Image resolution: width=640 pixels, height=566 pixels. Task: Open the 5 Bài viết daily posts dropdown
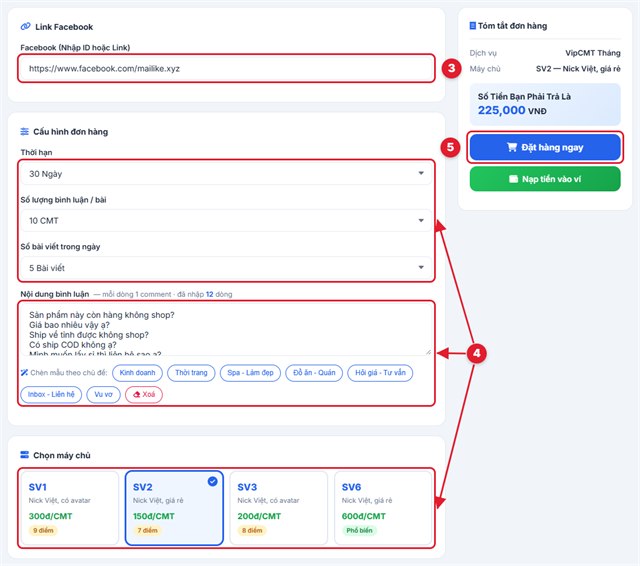pos(226,268)
